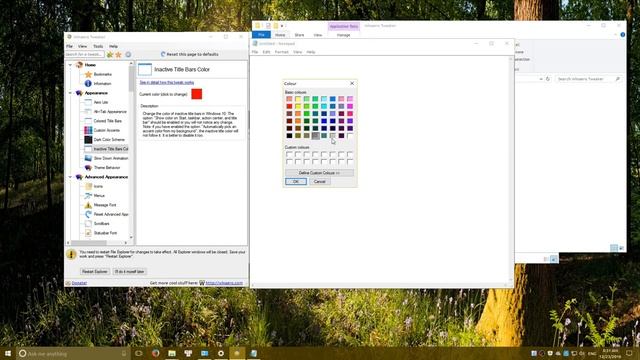Screen dimensions: 640x360
Task: Click the Cortana Ask me anything search box
Action: coord(74,353)
